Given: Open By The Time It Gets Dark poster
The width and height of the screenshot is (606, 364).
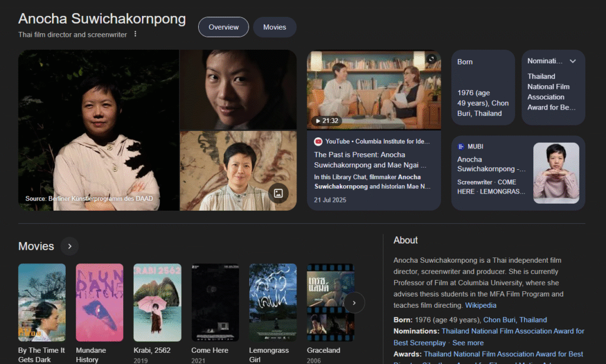Looking at the screenshot, I should [42, 302].
